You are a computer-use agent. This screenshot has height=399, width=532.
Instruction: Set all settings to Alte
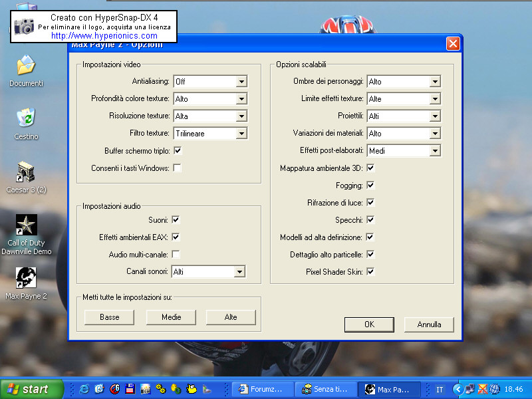[x=231, y=317]
